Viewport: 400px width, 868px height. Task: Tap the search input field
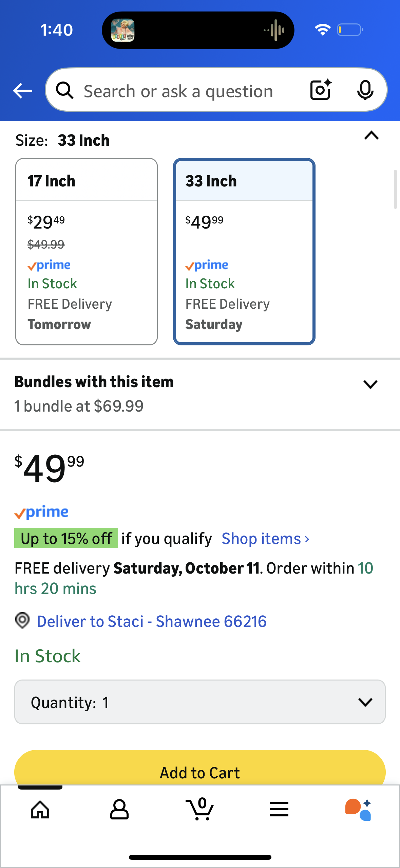pos(178,91)
